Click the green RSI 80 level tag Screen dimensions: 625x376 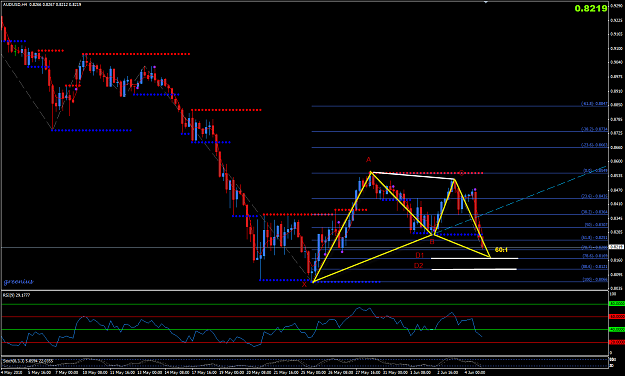coord(617,304)
